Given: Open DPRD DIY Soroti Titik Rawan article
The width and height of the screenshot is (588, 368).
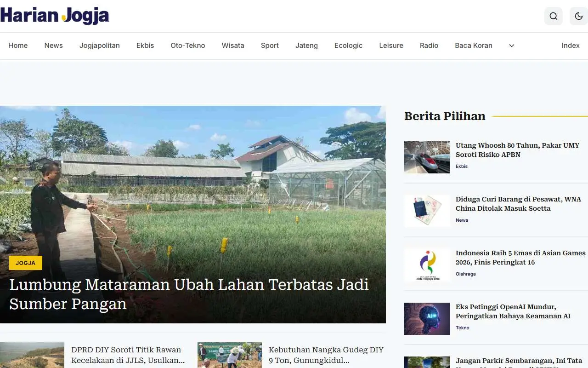Looking at the screenshot, I should tap(128, 355).
